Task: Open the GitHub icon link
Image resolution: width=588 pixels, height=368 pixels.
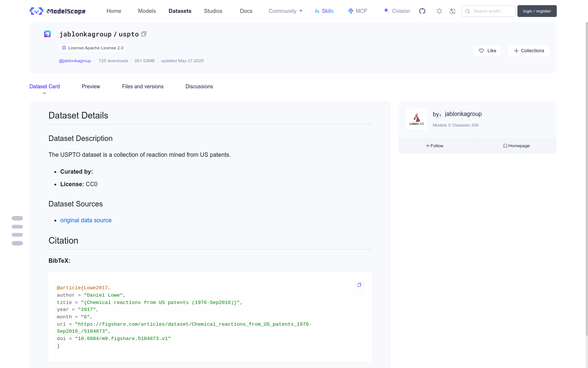Action: coord(422,11)
